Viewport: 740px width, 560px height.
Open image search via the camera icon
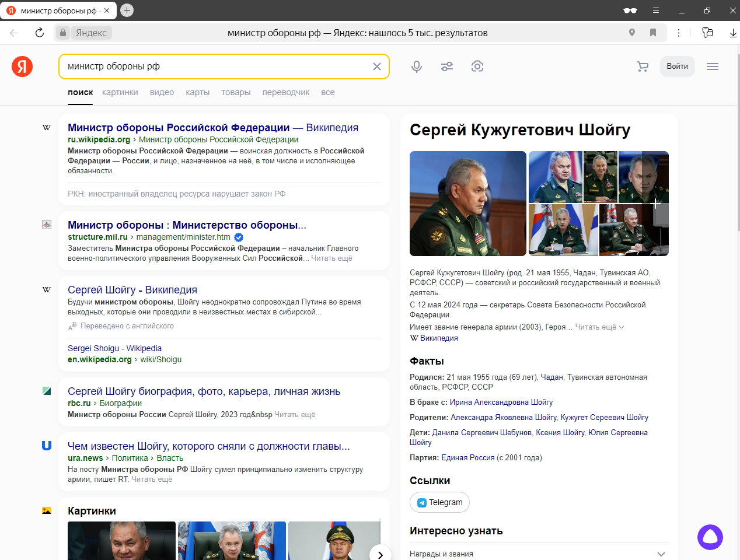pos(477,66)
